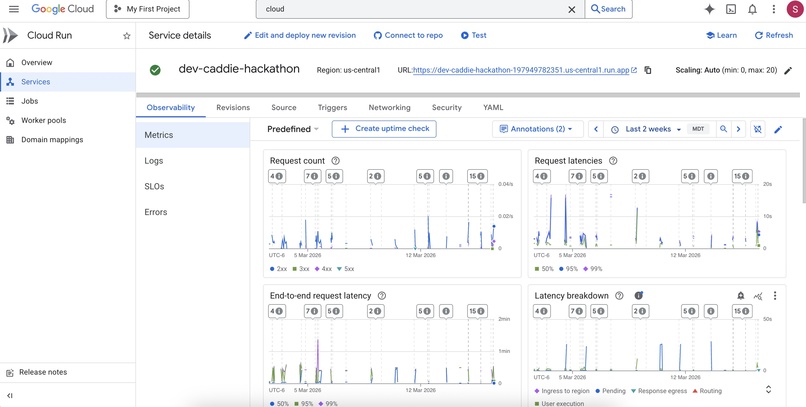Viewport: 806px width, 407px height.
Task: Click Connect to repo
Action: (x=408, y=35)
